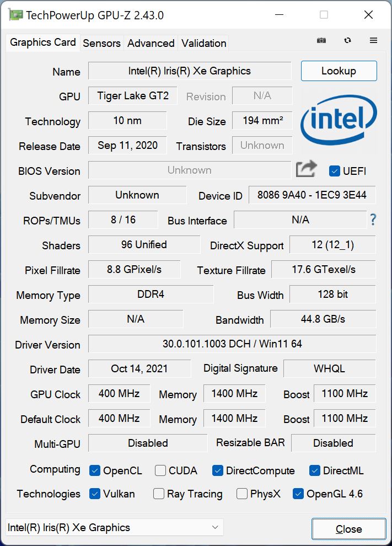This screenshot has width=392, height=546.
Task: Switch to the Advanced tab
Action: [151, 43]
